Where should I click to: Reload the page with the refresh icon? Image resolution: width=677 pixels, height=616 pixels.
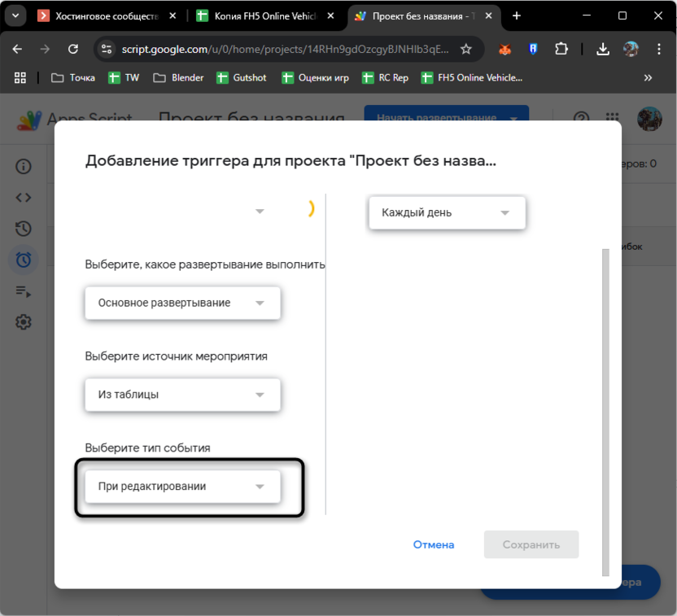73,49
